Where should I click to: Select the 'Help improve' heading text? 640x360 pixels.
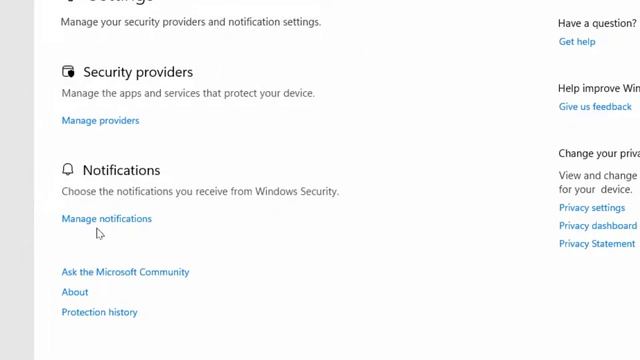[x=599, y=88]
